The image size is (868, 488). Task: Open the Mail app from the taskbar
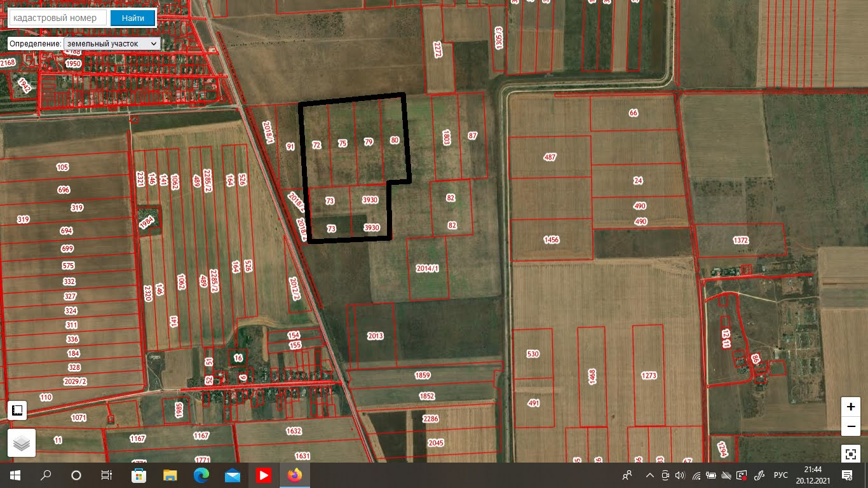(x=232, y=475)
